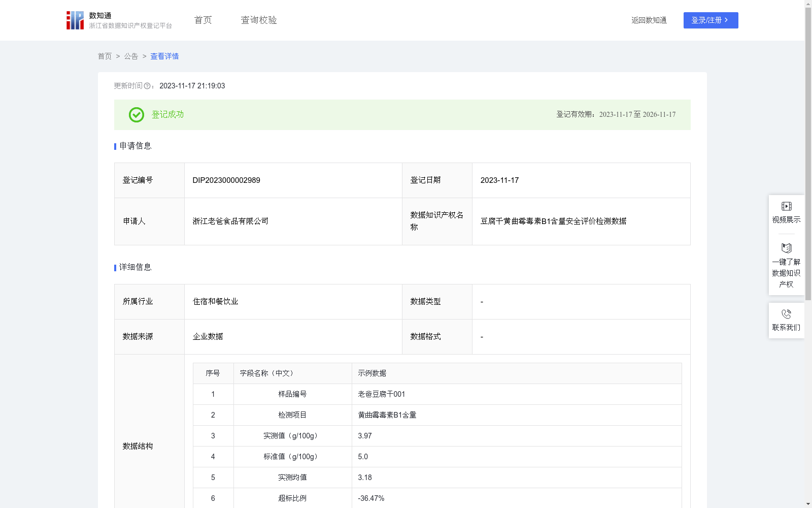812x508 pixels.
Task: Open 查询校验 navigation item
Action: 259,20
